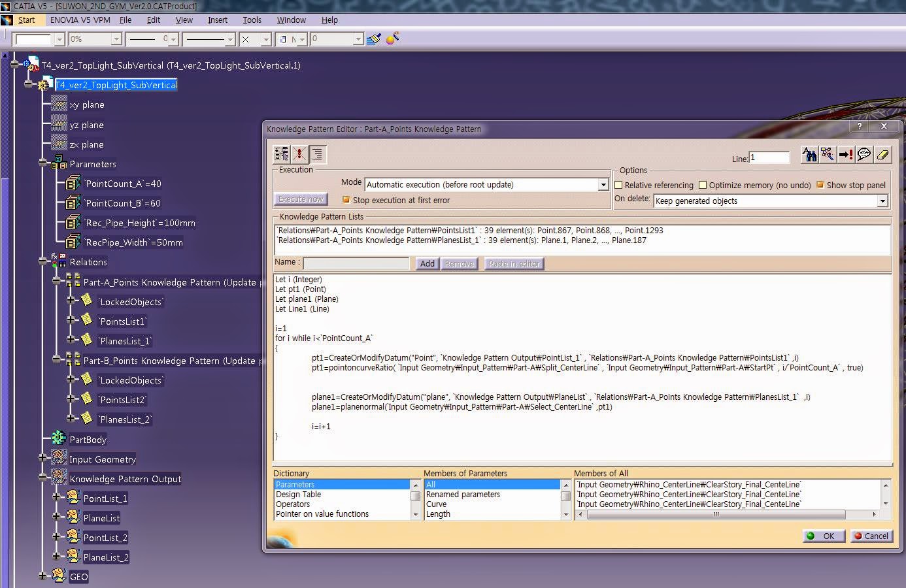Confirm with the OK button
The height and width of the screenshot is (588, 906).
pos(823,536)
